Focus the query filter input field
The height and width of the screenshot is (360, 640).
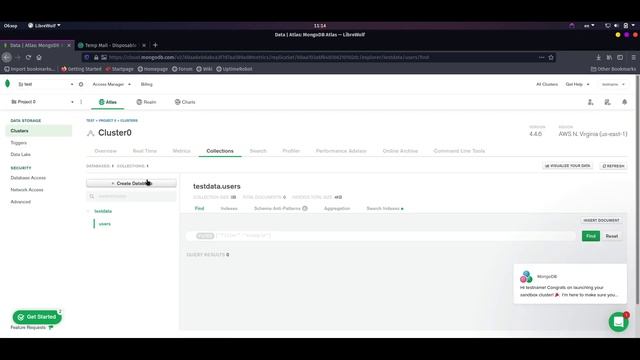coord(382,236)
